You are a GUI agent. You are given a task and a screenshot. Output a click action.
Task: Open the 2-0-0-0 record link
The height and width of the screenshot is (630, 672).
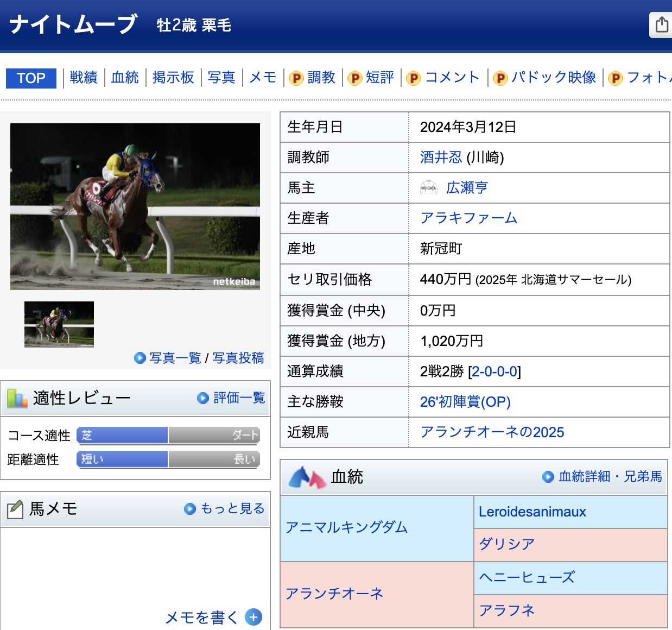pos(495,371)
